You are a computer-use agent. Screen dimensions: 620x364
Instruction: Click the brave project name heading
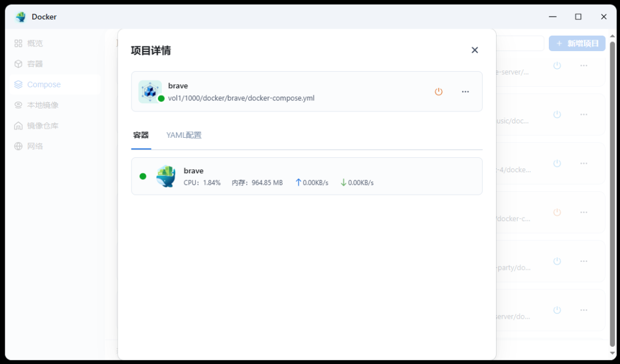(178, 86)
